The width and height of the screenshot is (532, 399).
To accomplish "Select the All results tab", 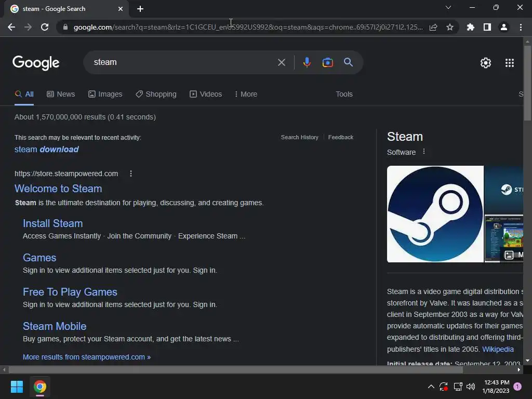I will (x=24, y=95).
